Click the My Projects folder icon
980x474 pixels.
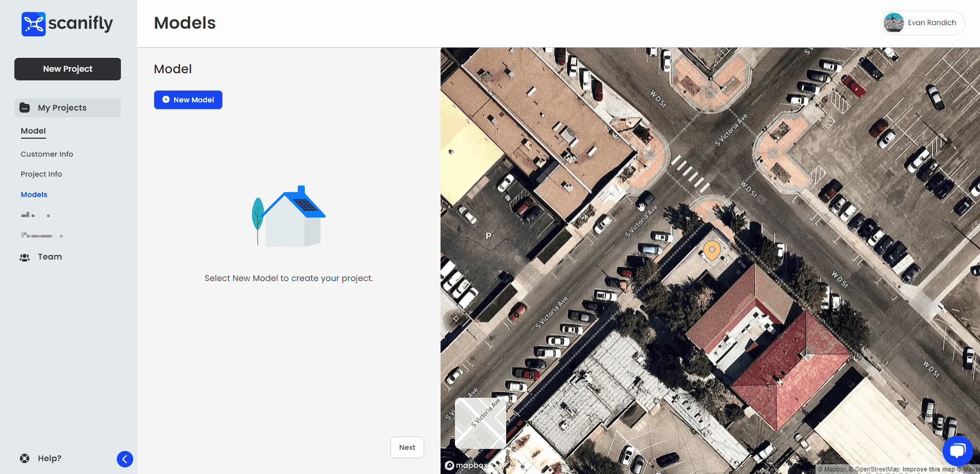[x=25, y=107]
